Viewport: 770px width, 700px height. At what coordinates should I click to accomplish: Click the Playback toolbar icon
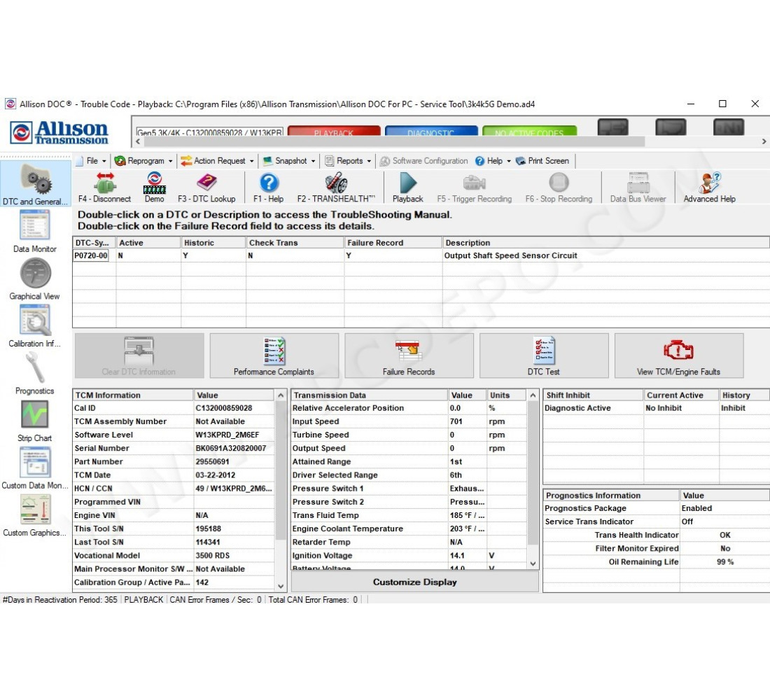(x=407, y=188)
